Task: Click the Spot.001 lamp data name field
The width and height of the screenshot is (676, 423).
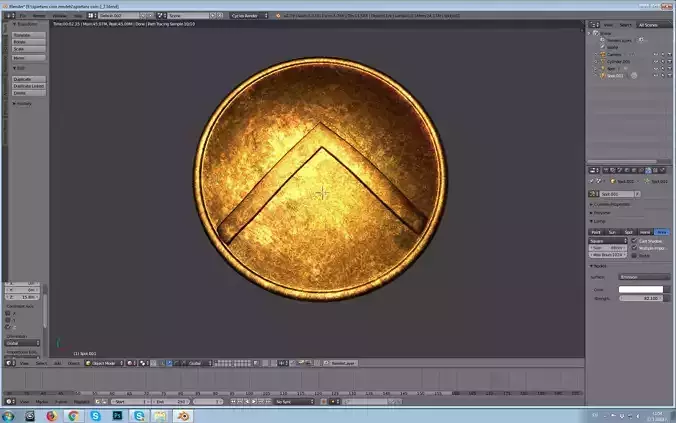Action: pos(617,194)
